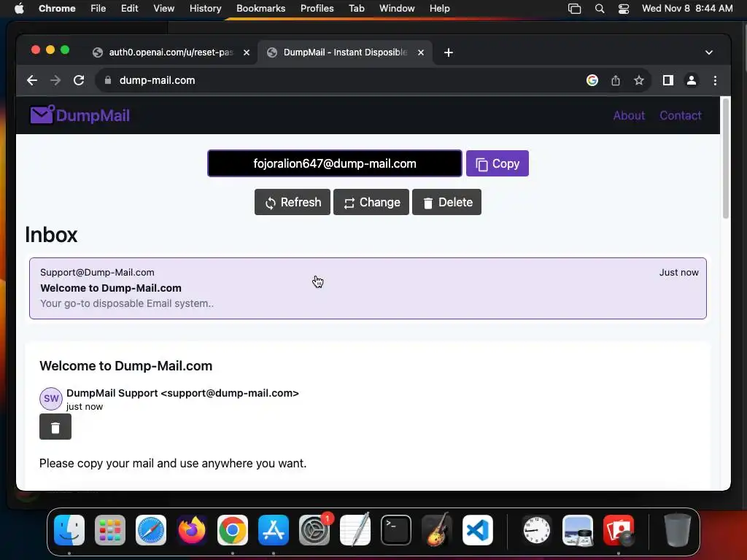
Task: Open Photo Booth from the dock
Action: point(619,530)
